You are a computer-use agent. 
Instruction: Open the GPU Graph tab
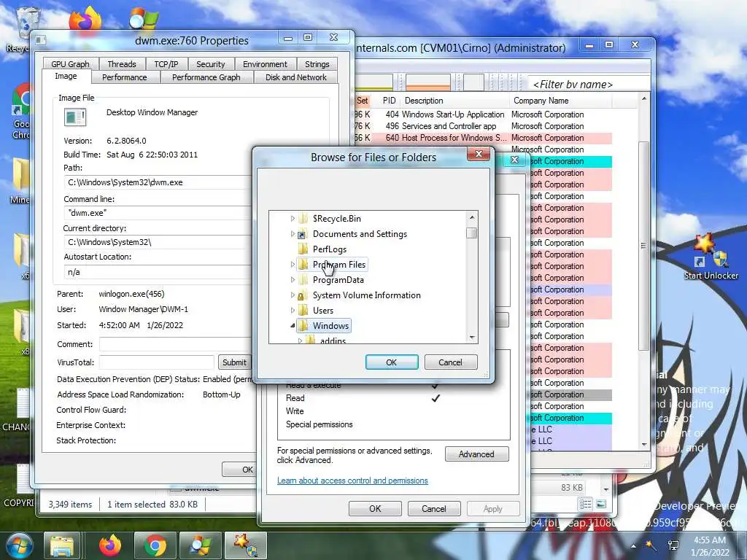coord(70,64)
